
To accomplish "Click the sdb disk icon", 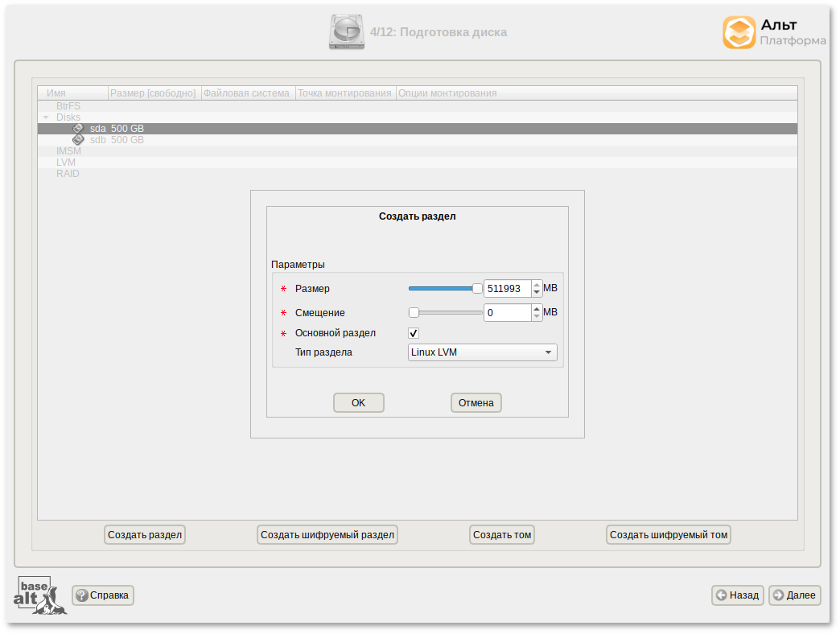I will coord(79,138).
